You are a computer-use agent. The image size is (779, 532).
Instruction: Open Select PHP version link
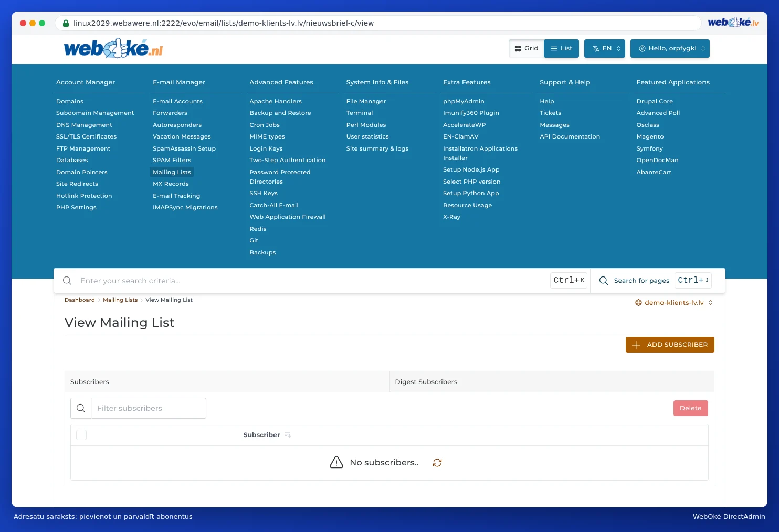[x=471, y=182]
